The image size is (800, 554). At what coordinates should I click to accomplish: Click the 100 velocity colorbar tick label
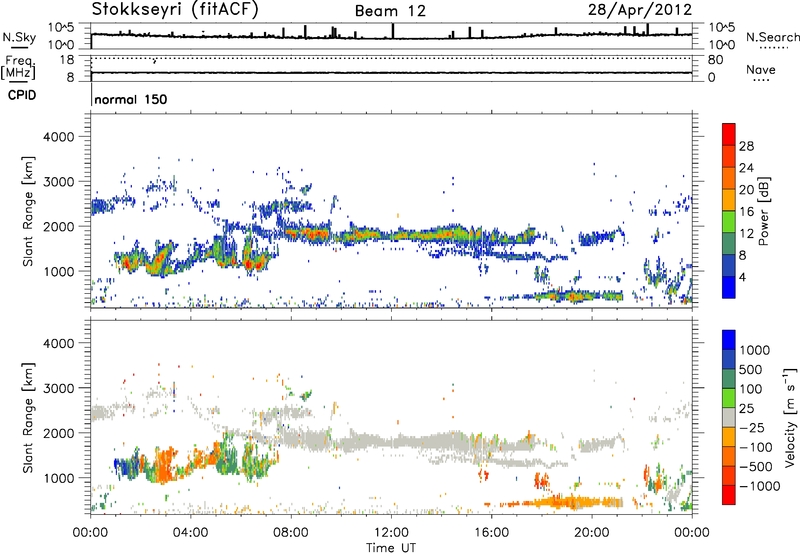click(751, 389)
